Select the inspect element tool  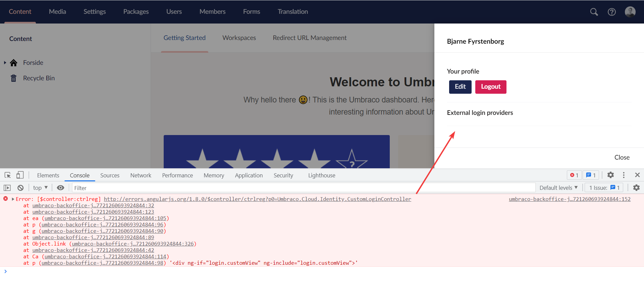[7, 175]
